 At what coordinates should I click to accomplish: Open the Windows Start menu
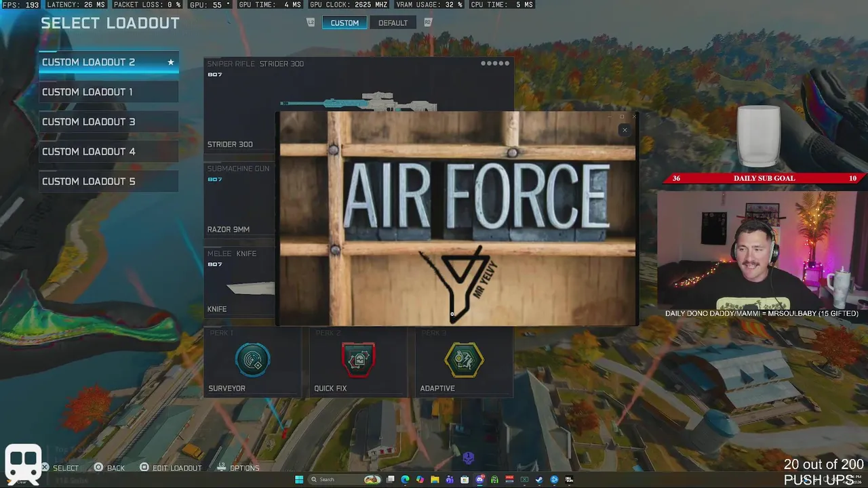(299, 480)
